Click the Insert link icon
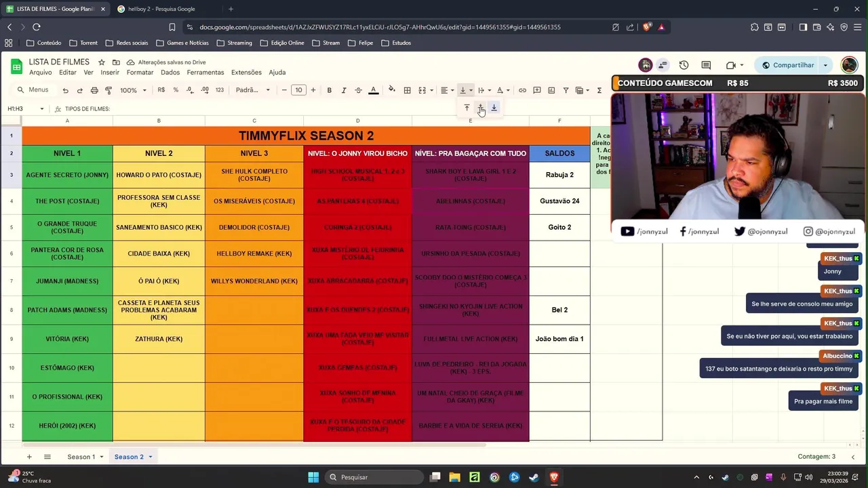The image size is (868, 488). click(522, 90)
